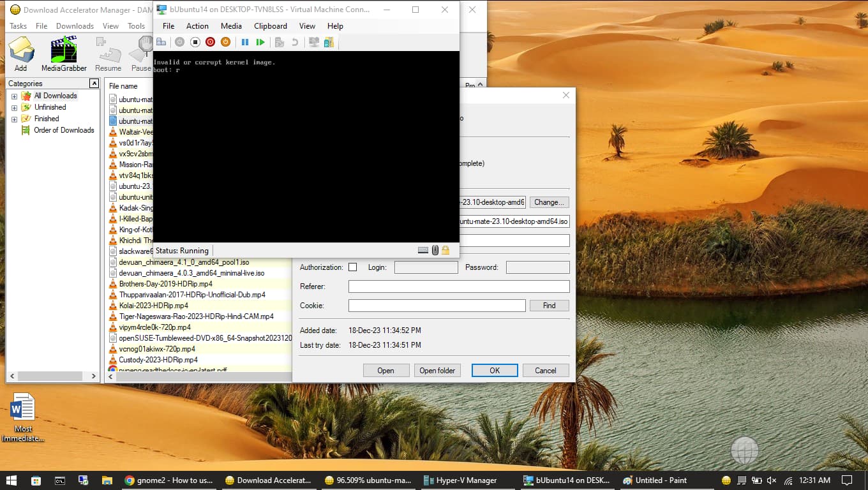Click the Ctrl+Alt+Del toolbar icon
This screenshot has width=868, height=490.
(x=161, y=42)
